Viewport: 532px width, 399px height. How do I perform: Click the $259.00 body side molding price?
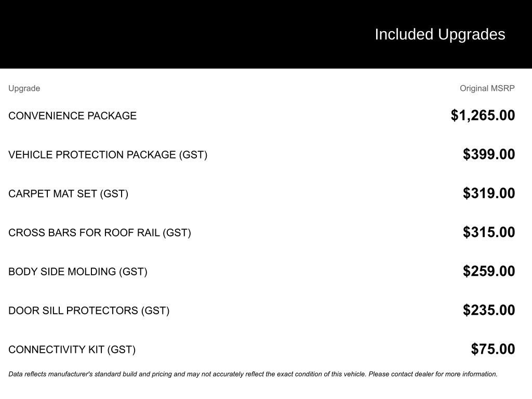point(489,271)
